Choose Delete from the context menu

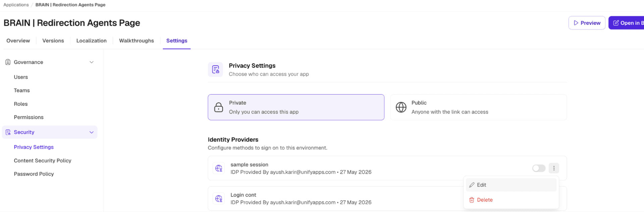point(511,200)
